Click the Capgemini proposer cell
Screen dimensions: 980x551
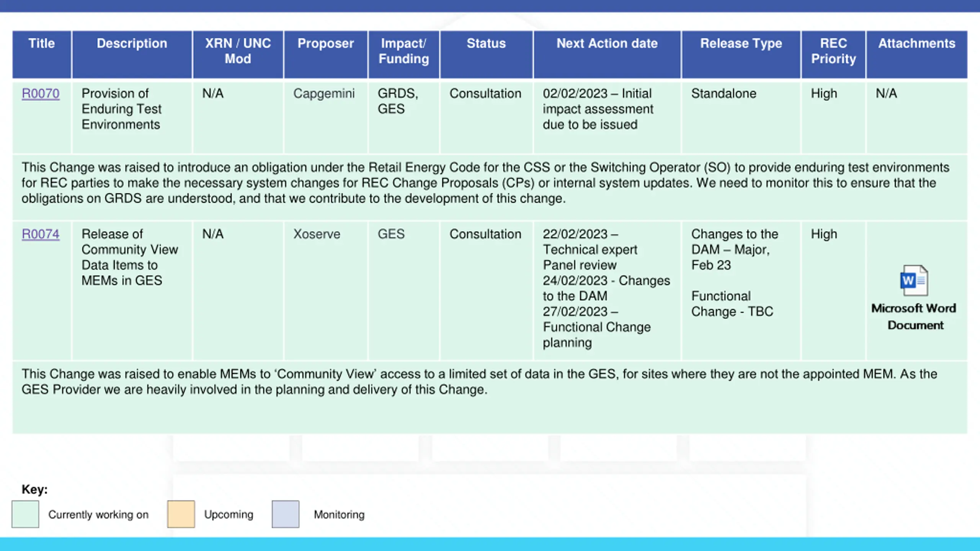click(x=324, y=93)
